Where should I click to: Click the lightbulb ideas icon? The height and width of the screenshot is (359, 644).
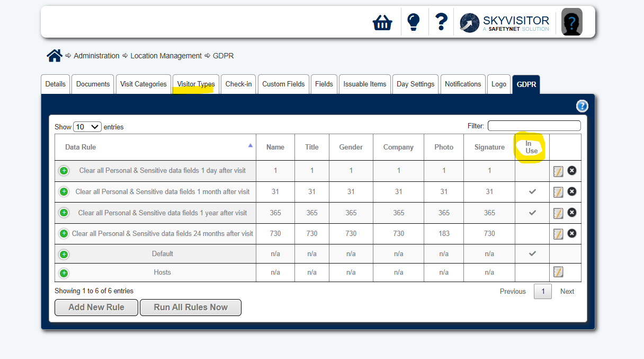(x=413, y=22)
